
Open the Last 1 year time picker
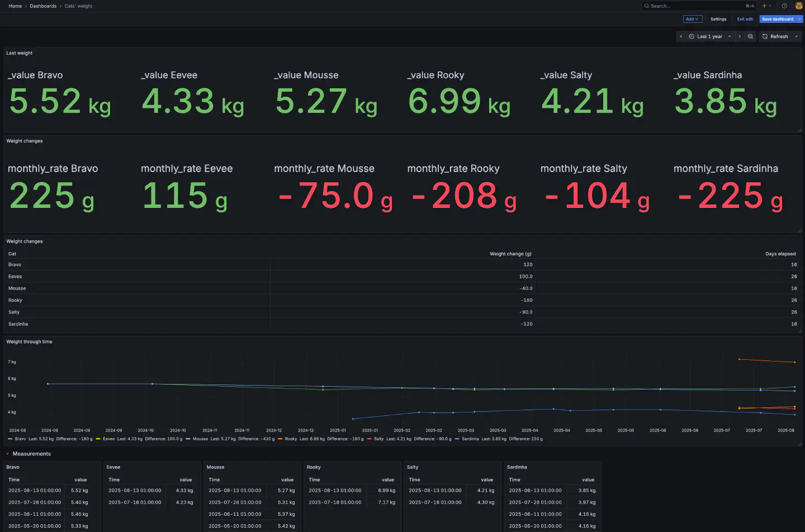click(x=710, y=36)
